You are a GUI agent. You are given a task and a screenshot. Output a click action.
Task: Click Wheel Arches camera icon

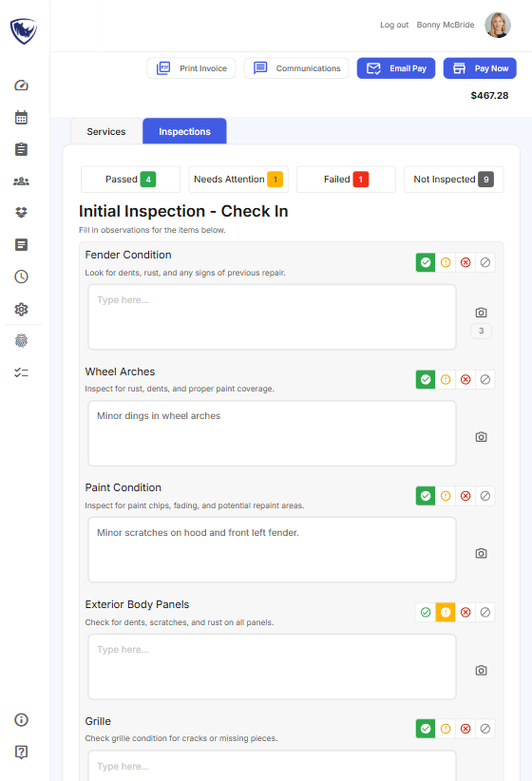pos(481,437)
